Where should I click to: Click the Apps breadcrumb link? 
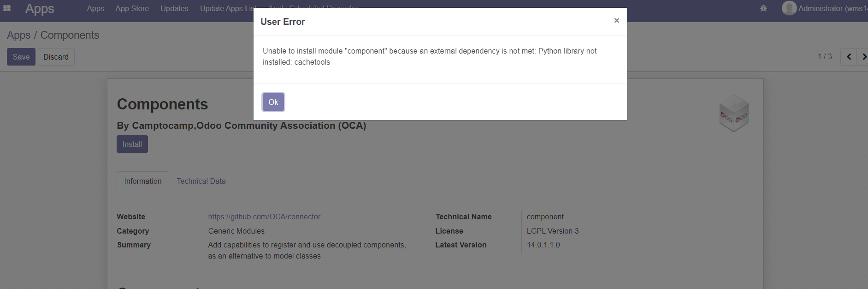[x=19, y=35]
